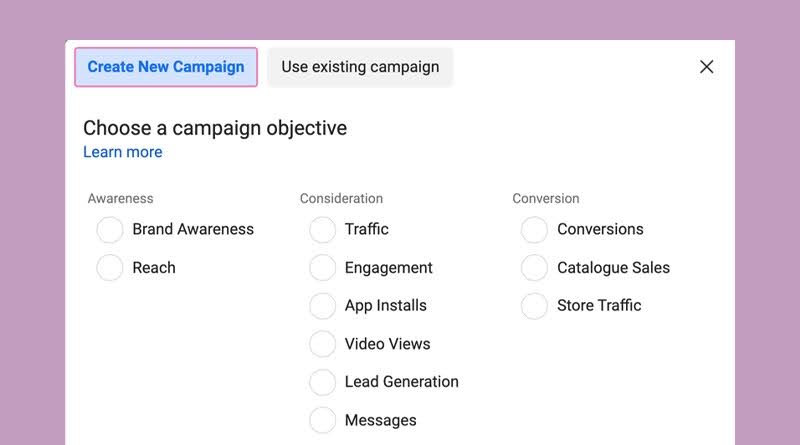Click the Lead Generation label text
The width and height of the screenshot is (800, 445).
tap(402, 382)
